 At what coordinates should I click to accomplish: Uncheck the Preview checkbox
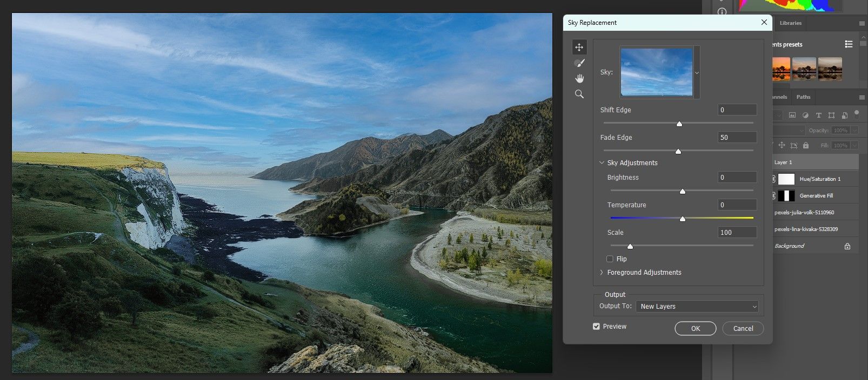(597, 327)
